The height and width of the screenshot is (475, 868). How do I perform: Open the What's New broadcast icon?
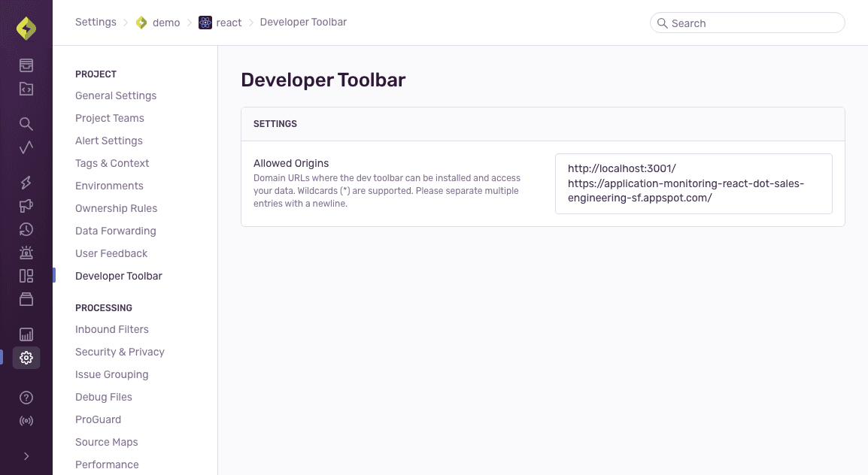pos(26,420)
